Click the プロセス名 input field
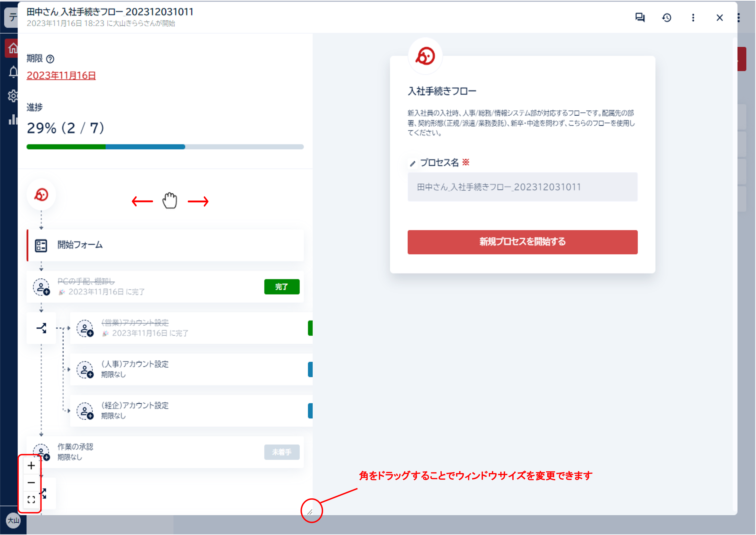The height and width of the screenshot is (535, 756). pos(523,187)
